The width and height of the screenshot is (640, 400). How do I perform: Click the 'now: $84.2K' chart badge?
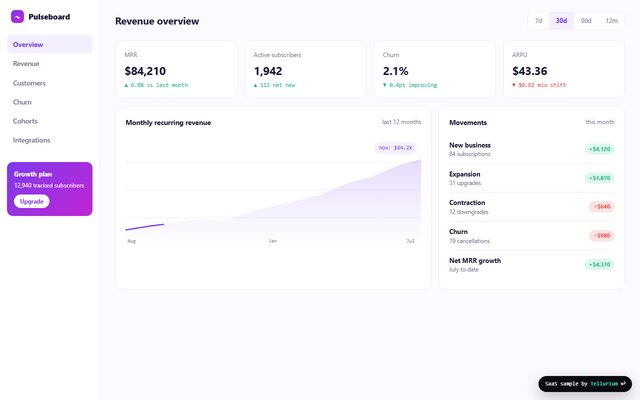click(x=395, y=148)
